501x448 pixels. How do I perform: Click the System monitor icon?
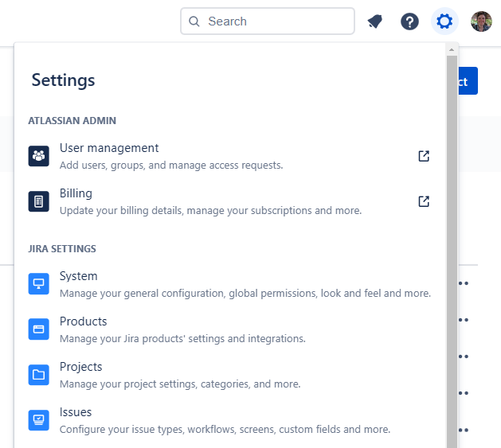[39, 283]
